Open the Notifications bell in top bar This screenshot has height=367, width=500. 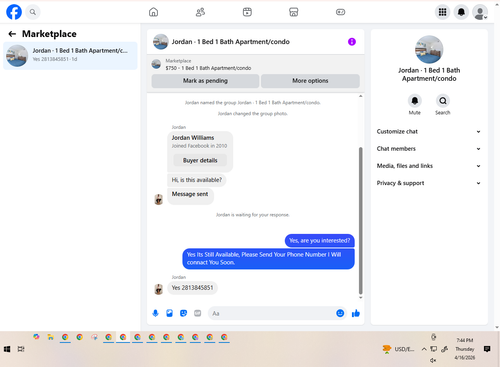(461, 12)
